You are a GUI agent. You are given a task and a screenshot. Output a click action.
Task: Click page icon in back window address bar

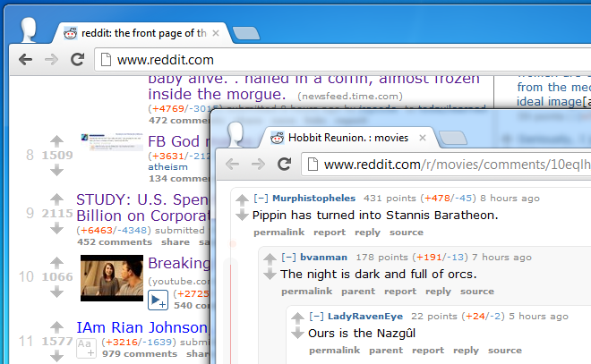(106, 60)
